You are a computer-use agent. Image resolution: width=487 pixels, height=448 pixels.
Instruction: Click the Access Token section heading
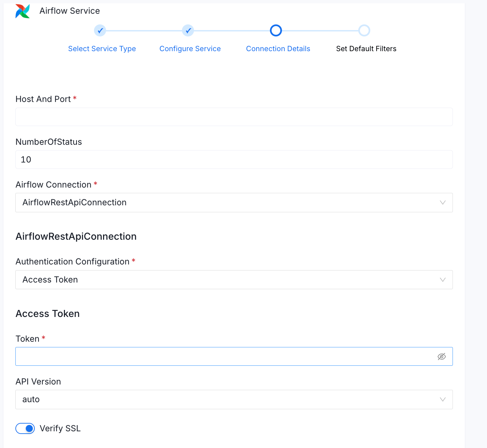[47, 314]
